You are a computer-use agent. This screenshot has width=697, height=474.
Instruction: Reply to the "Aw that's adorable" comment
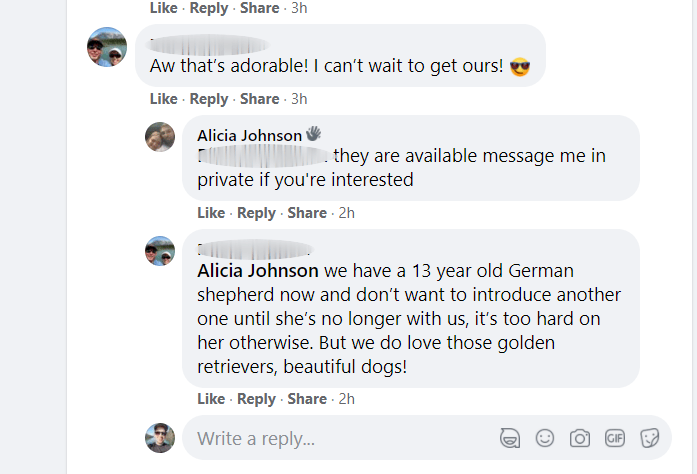pyautogui.click(x=208, y=99)
